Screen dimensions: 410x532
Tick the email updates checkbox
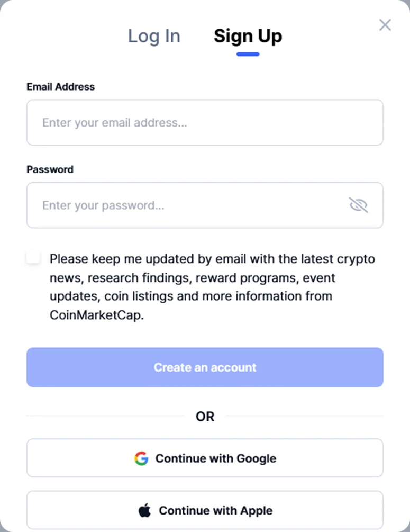(33, 257)
